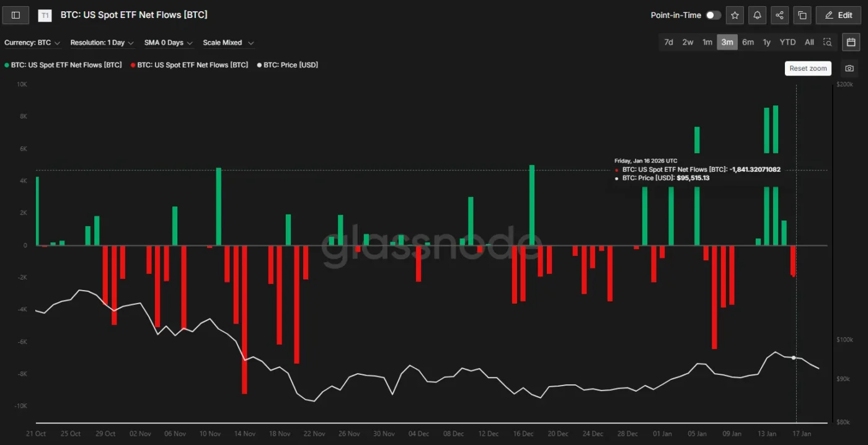Star this chart as favorite
The width and height of the screenshot is (868, 445).
(735, 15)
